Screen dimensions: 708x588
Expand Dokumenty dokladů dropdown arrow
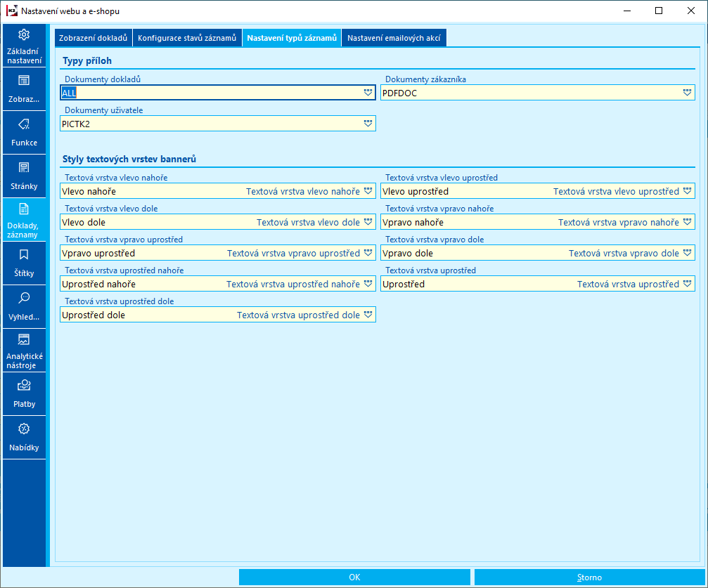point(368,93)
